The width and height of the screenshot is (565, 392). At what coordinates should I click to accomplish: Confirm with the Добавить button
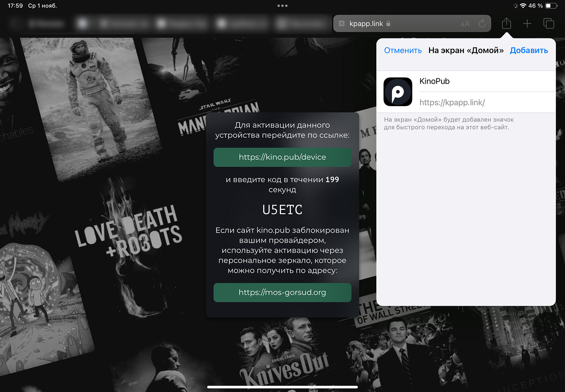(x=529, y=50)
